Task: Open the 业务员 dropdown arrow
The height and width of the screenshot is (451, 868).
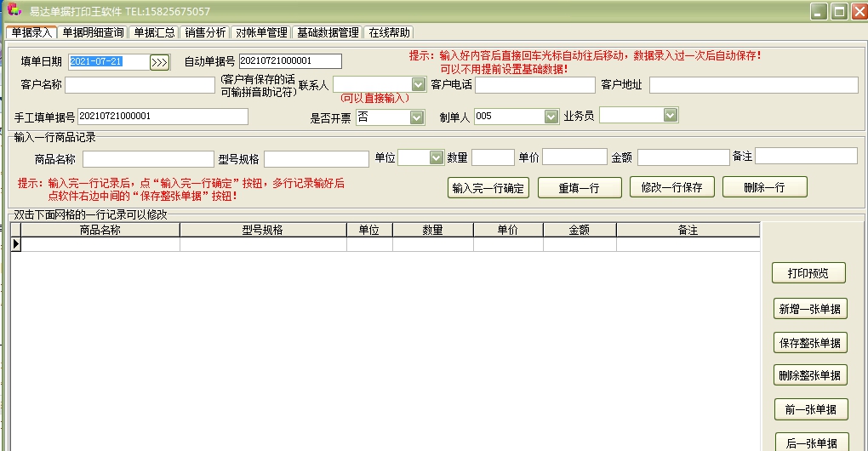Action: click(x=671, y=115)
